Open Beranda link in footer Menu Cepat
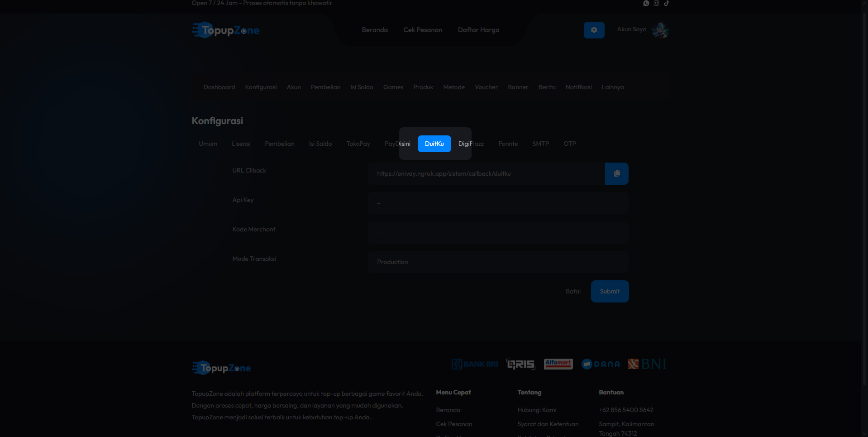 pyautogui.click(x=448, y=410)
